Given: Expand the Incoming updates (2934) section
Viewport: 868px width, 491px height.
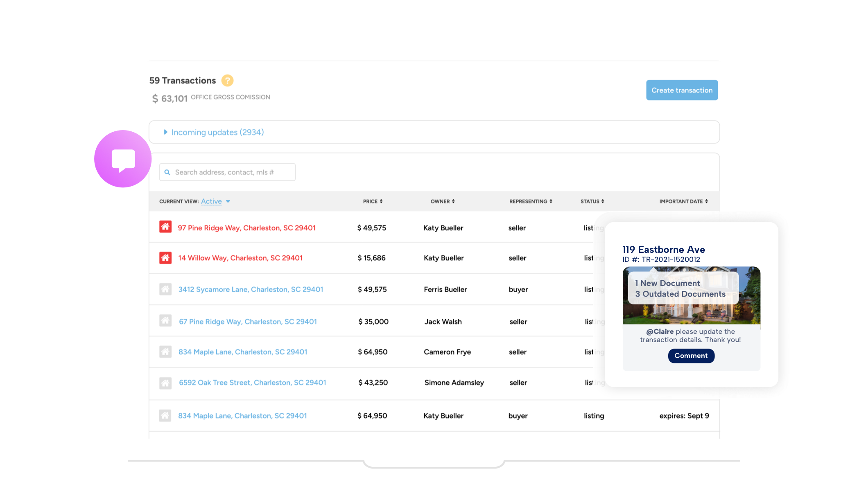Looking at the screenshot, I should click(x=217, y=132).
